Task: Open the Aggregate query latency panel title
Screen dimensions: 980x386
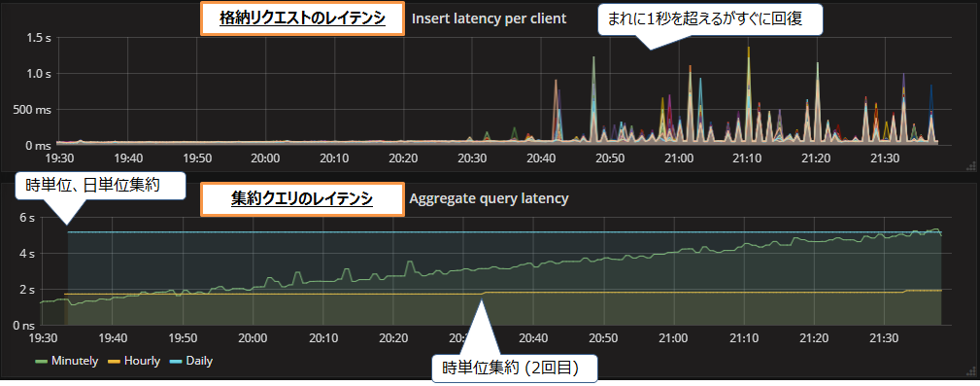Action: click(489, 199)
